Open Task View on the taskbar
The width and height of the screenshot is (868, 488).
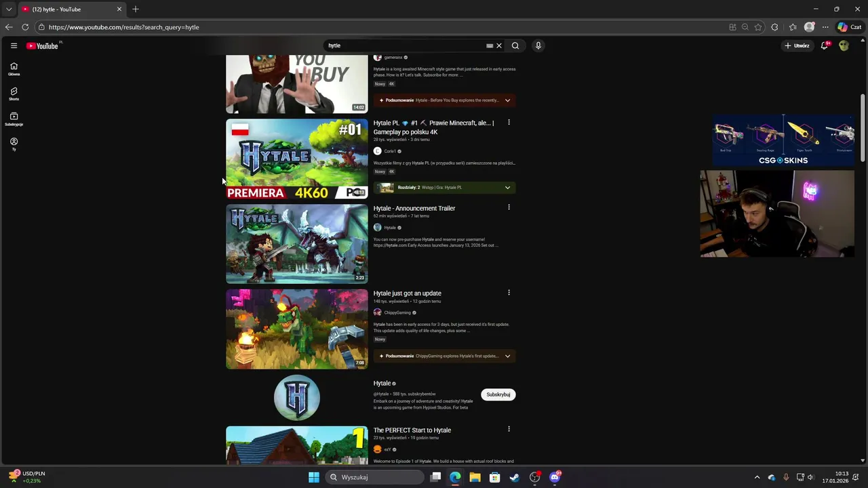click(436, 477)
